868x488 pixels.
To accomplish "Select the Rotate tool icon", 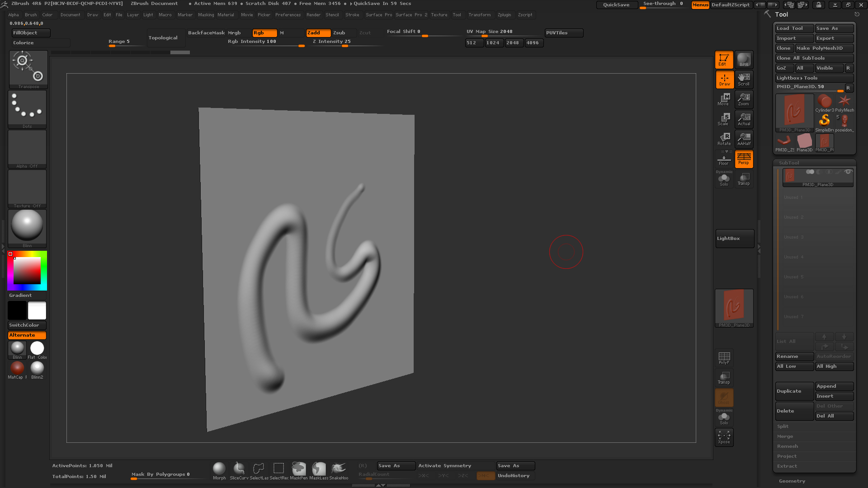I will click(x=724, y=139).
